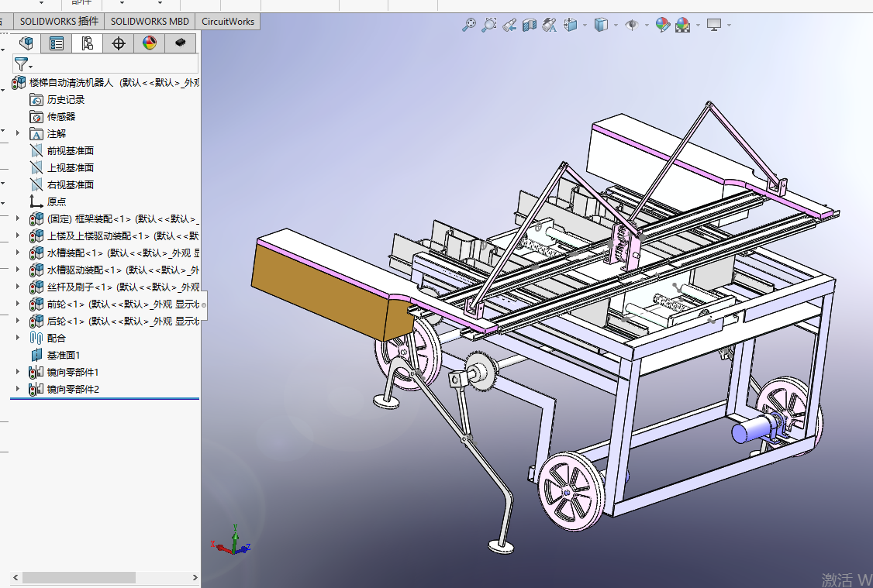This screenshot has height=588, width=873.
Task: Click View Orientation icon
Action: point(570,25)
